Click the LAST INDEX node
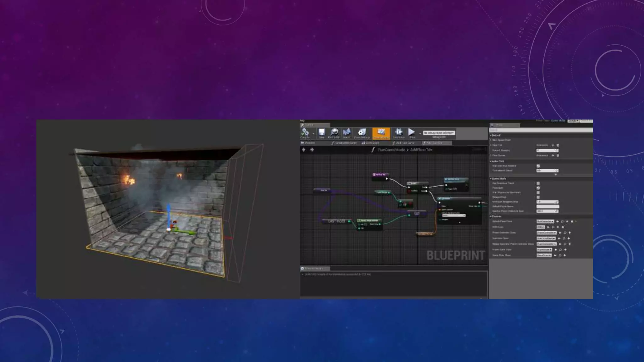Screen dimensions: 644x362 (x=336, y=221)
